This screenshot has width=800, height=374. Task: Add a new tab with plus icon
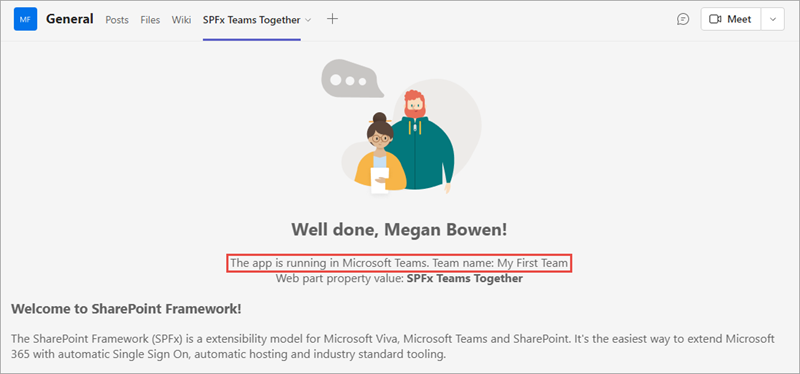[332, 19]
